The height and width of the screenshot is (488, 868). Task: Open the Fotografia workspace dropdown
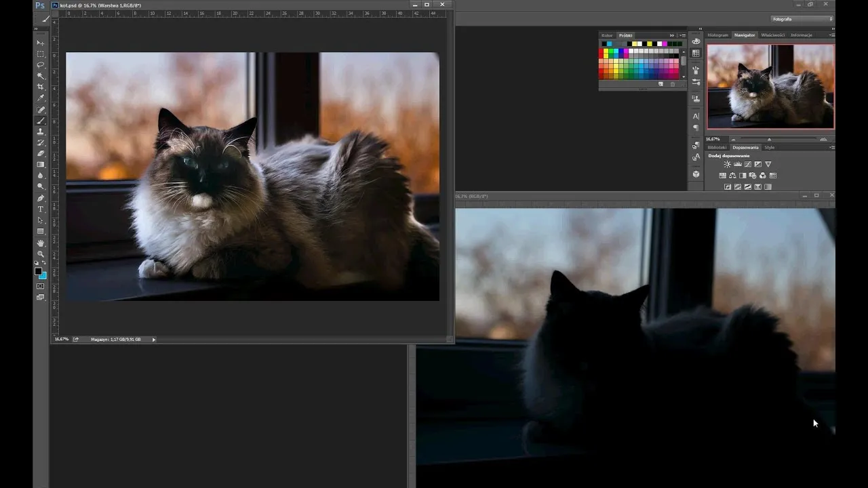pos(802,19)
